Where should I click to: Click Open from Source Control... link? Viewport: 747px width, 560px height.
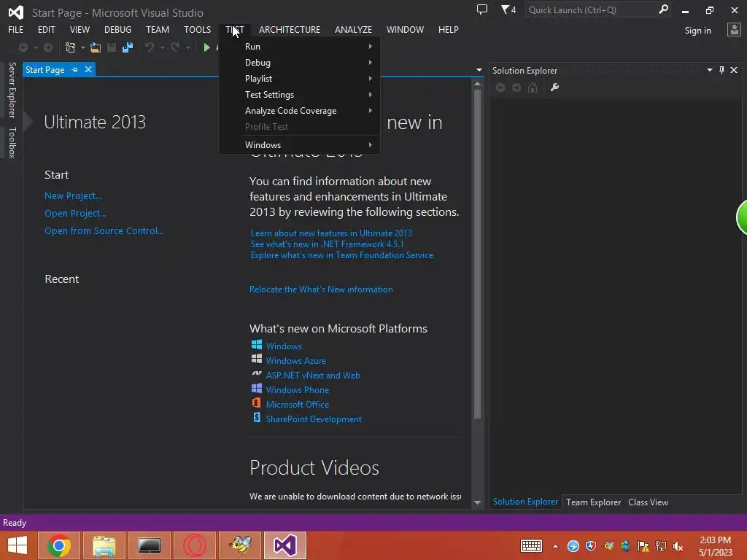click(x=104, y=231)
